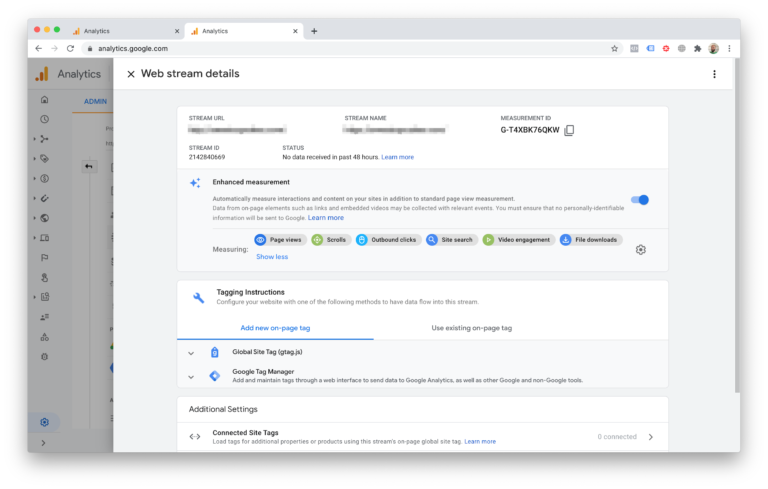Open Connected Site Tags arrow
768x489 pixels.
coord(650,437)
